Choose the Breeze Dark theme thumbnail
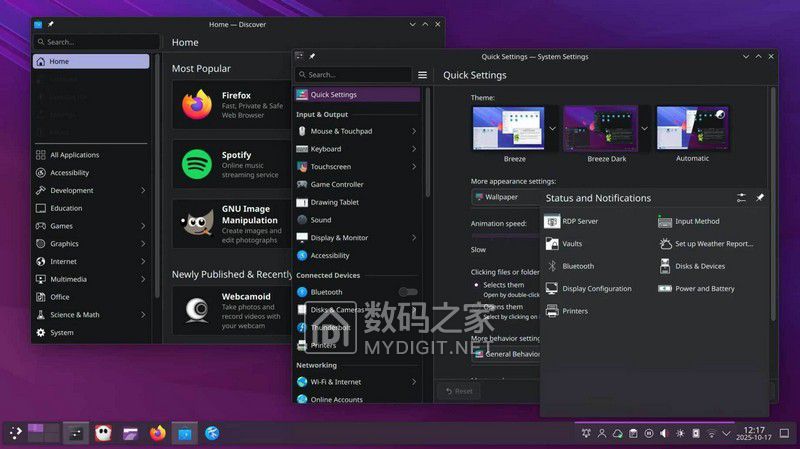The height and width of the screenshot is (449, 800). 600,129
